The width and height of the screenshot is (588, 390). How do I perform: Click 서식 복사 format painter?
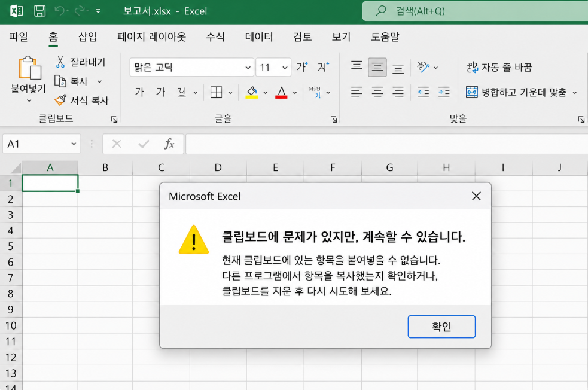[x=82, y=100]
